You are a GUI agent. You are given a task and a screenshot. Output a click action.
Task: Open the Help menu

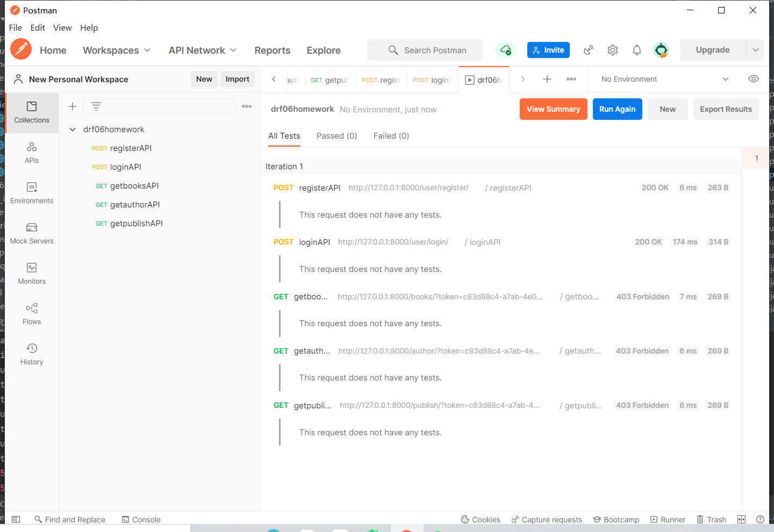tap(89, 27)
